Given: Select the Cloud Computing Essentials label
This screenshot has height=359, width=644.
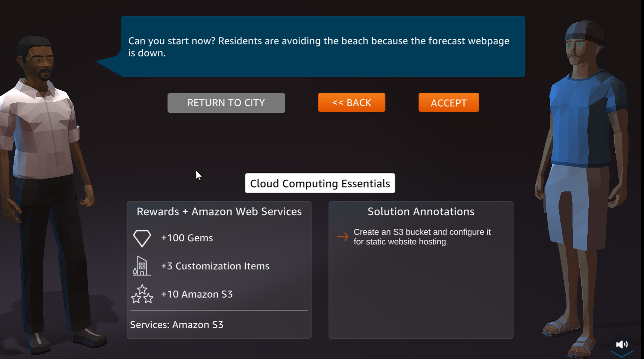Looking at the screenshot, I should (x=320, y=183).
